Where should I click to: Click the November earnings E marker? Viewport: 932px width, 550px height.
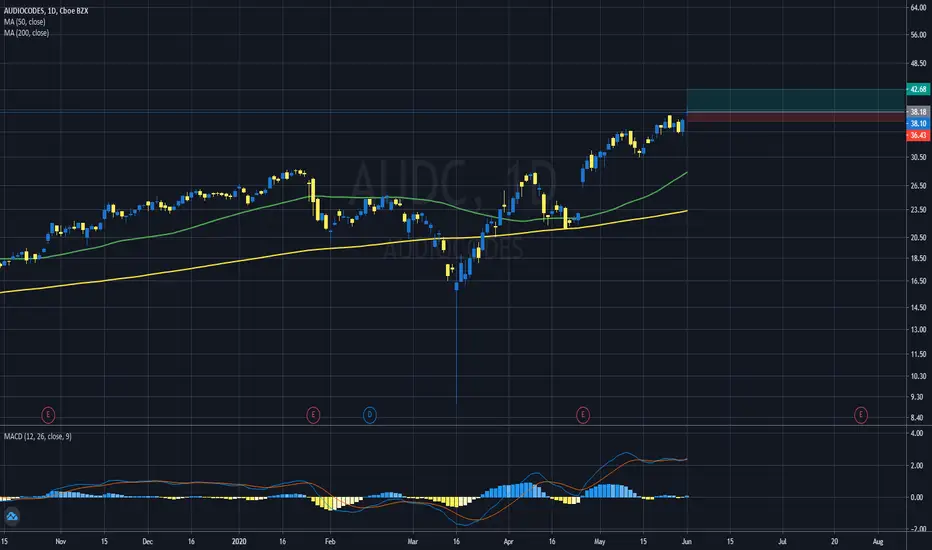[x=48, y=414]
